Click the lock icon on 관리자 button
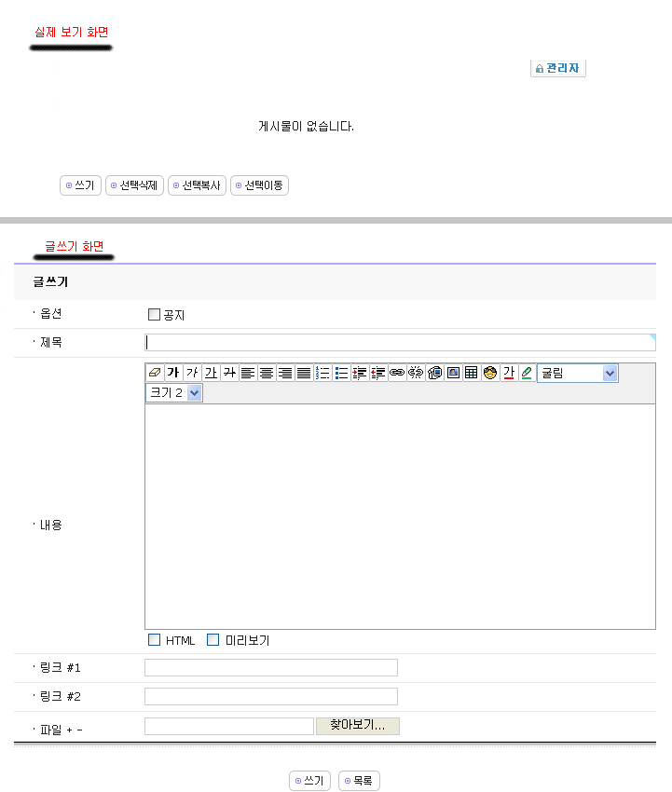The height and width of the screenshot is (792, 672). (x=540, y=69)
